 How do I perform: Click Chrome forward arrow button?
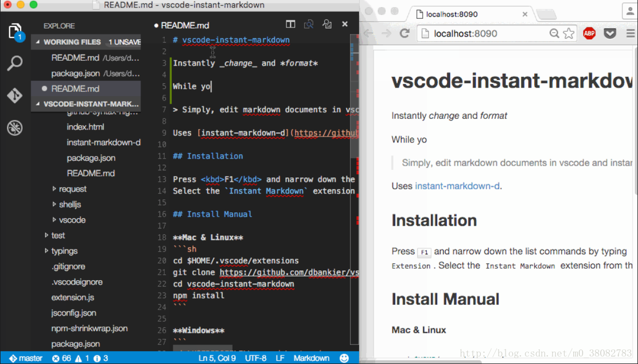click(385, 33)
